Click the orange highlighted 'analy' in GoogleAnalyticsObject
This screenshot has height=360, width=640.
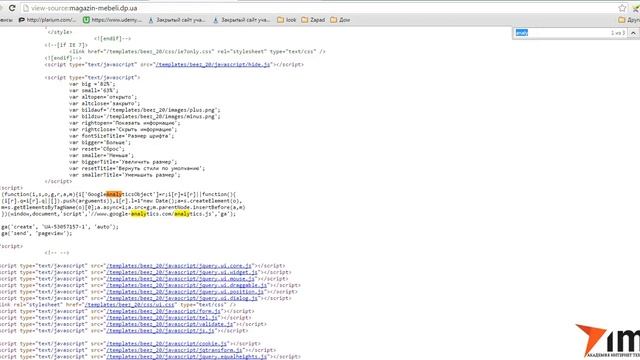pos(114,195)
